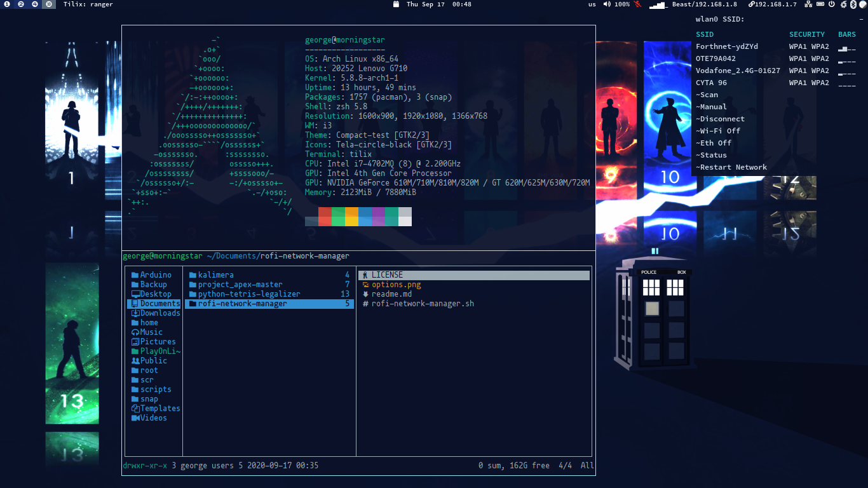This screenshot has width=868, height=488.
Task: Click the folder icon beside kalimera
Action: (193, 275)
